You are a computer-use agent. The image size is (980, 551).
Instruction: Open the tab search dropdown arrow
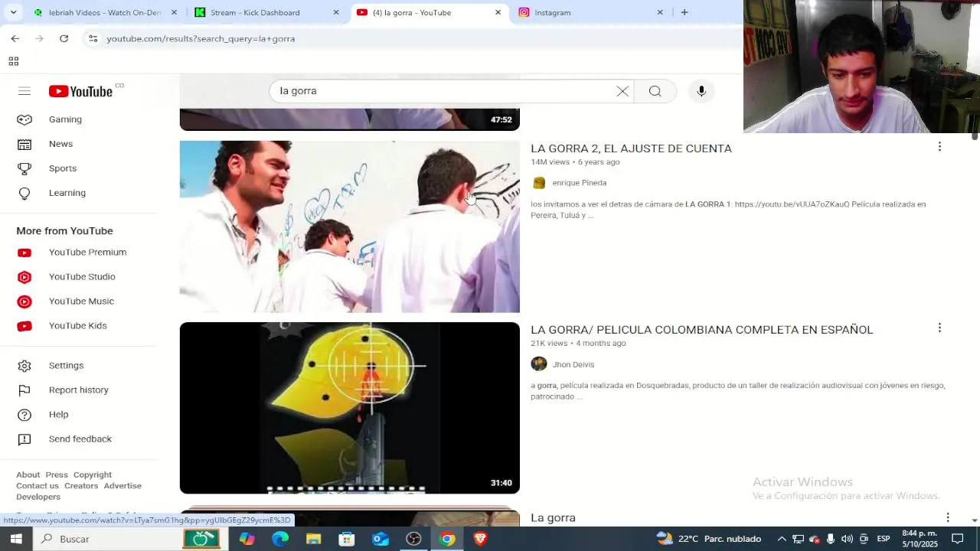13,12
